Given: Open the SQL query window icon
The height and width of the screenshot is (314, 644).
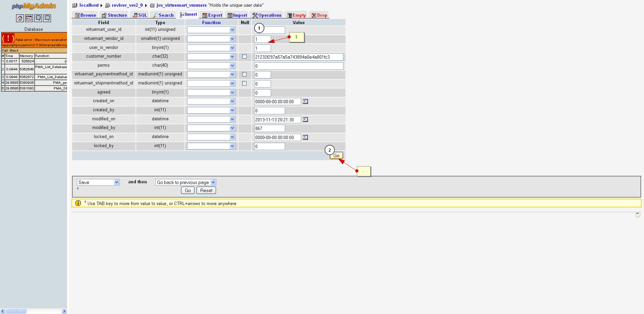Looking at the screenshot, I should click(29, 18).
